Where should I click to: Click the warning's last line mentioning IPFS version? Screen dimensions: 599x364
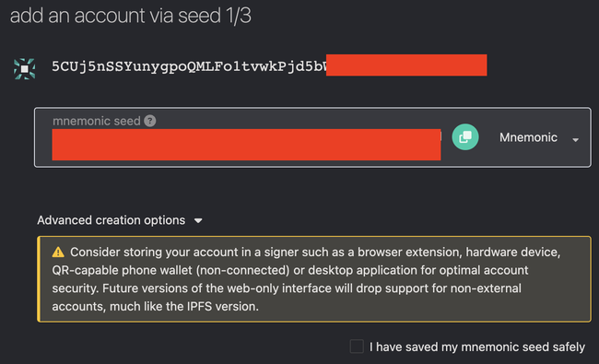tap(155, 306)
